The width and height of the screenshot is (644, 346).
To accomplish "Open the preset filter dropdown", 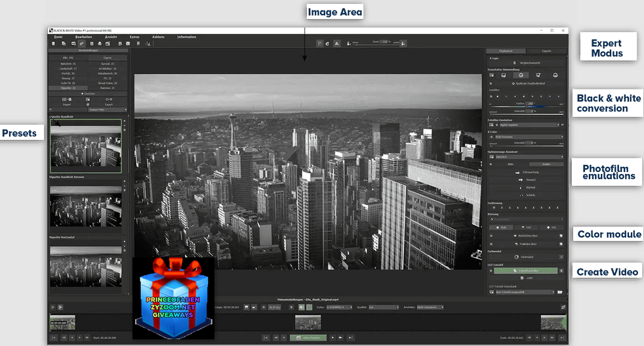I will 108,110.
